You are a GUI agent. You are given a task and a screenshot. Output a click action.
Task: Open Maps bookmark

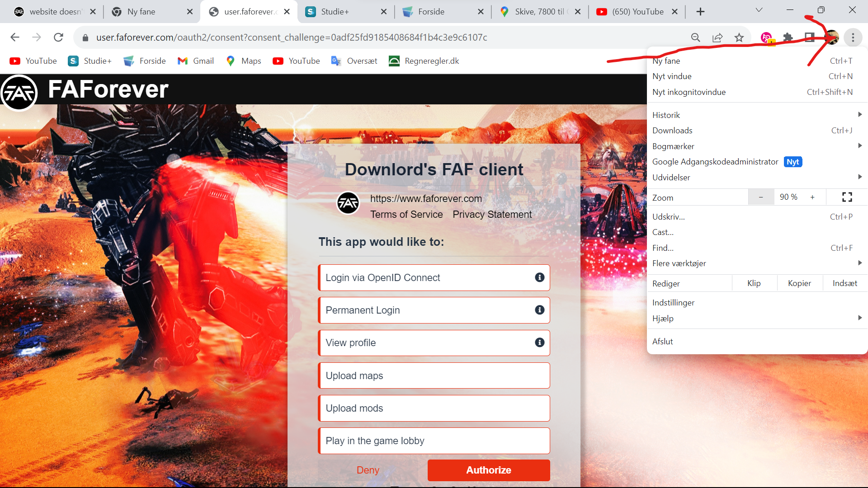[x=244, y=61]
